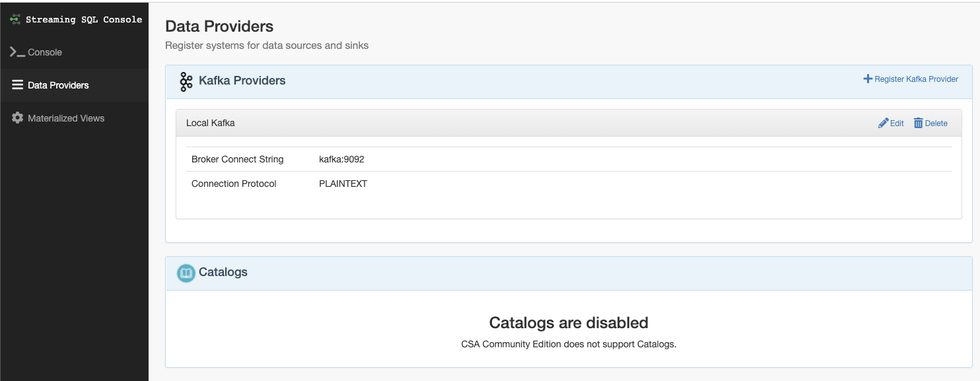This screenshot has width=980, height=381.
Task: Select Data Providers in the sidebar
Action: (58, 85)
